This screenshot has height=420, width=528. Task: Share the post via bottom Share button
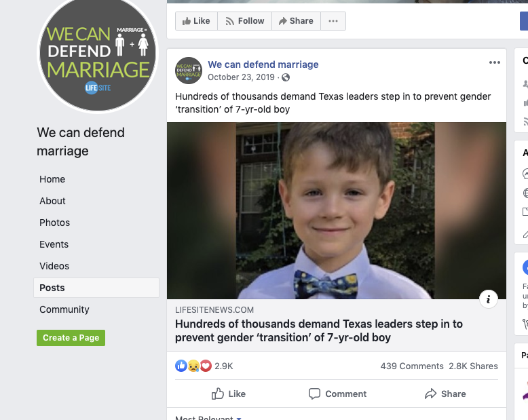coord(445,394)
